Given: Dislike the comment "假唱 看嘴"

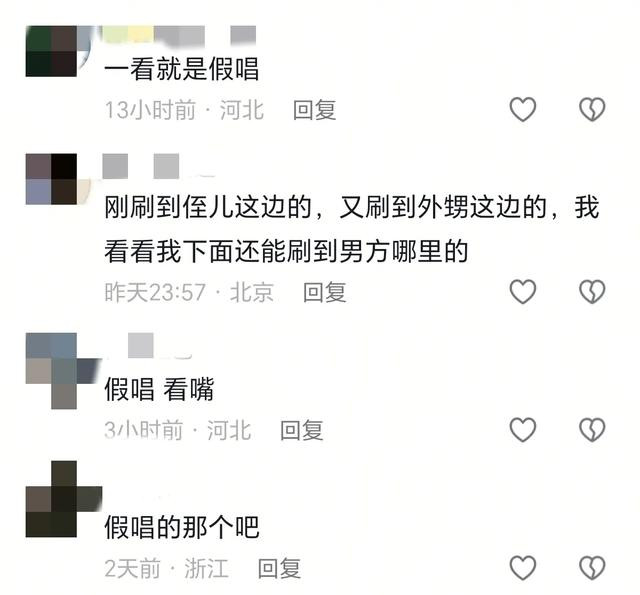Looking at the screenshot, I should pos(592,430).
